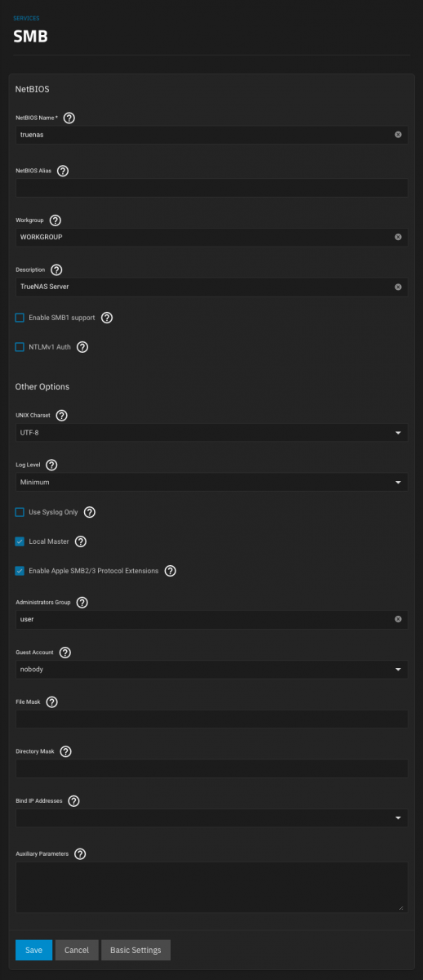Uncheck the Local Master option
The height and width of the screenshot is (980, 423).
click(x=20, y=541)
